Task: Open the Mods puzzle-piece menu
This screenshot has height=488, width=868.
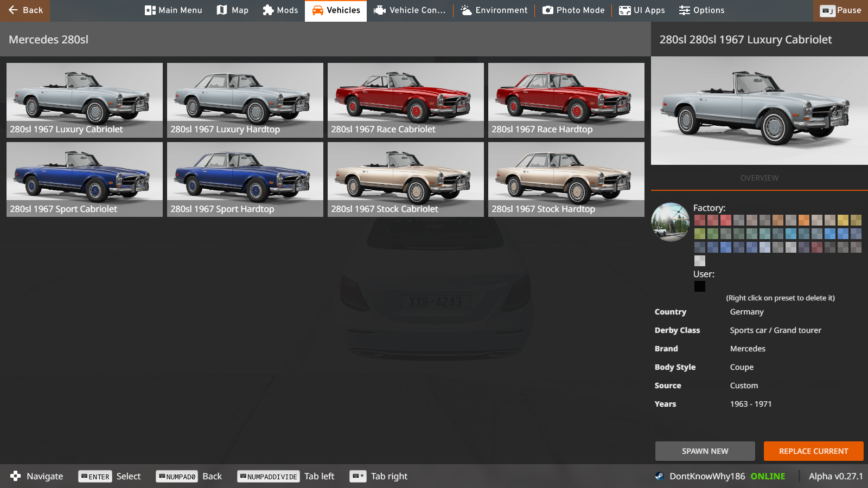Action: coord(280,10)
